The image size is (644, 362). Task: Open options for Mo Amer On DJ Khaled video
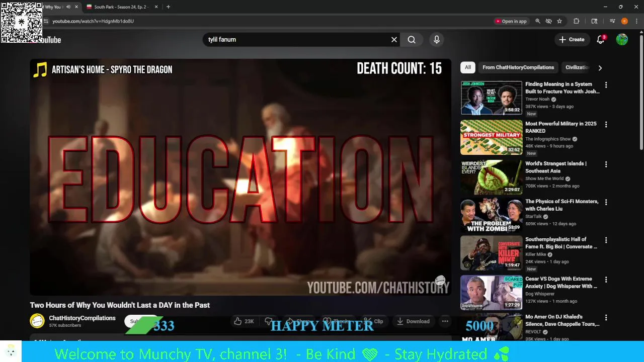pyautogui.click(x=606, y=318)
